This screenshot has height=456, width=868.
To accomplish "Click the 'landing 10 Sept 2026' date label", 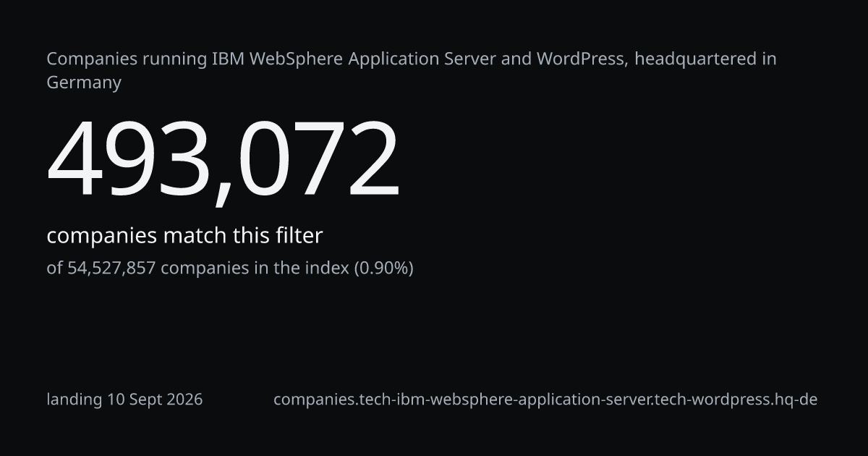I will point(124,400).
